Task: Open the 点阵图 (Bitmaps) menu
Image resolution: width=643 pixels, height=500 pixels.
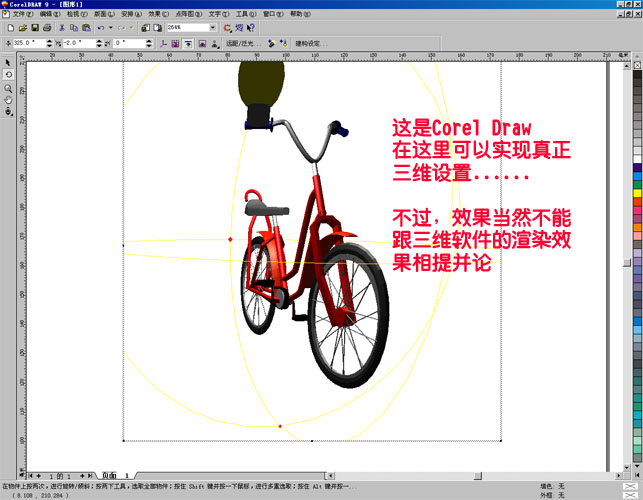Action: coord(189,14)
